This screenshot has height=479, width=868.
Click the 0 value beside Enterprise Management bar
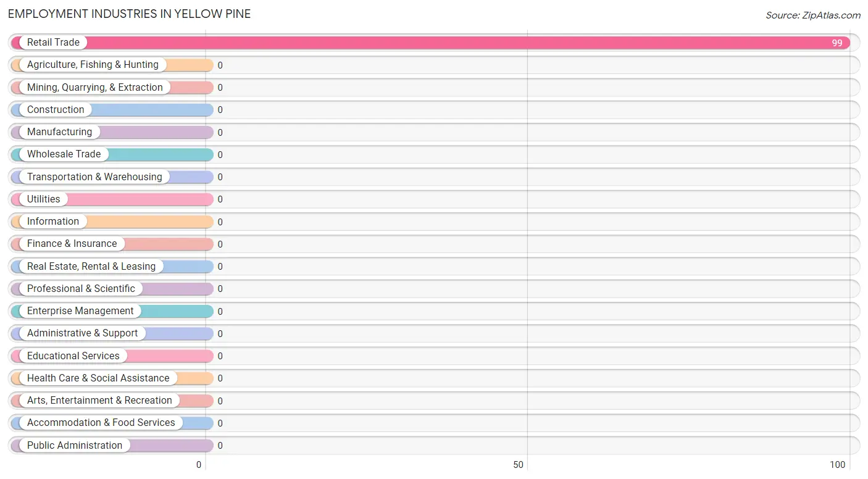click(220, 312)
